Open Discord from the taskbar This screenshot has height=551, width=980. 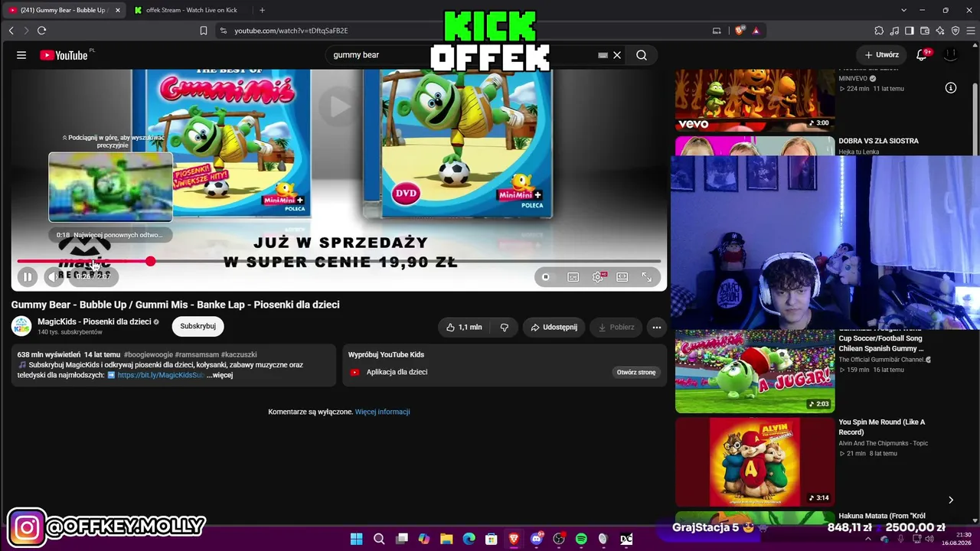537,539
